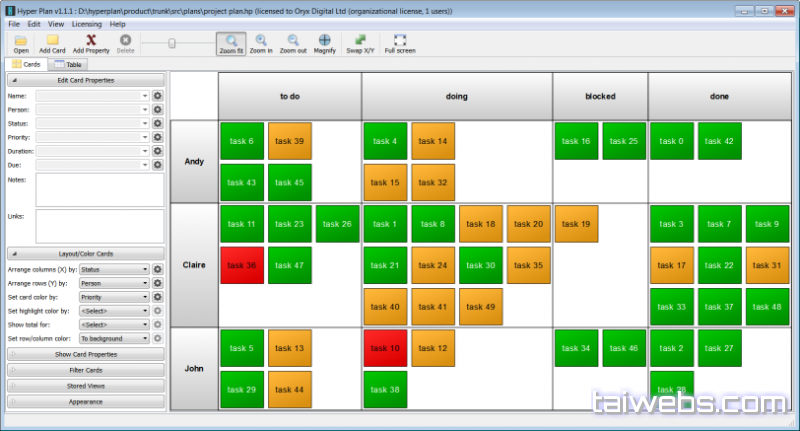Click the Open file toolbar icon
This screenshot has width=800, height=431.
[21, 40]
